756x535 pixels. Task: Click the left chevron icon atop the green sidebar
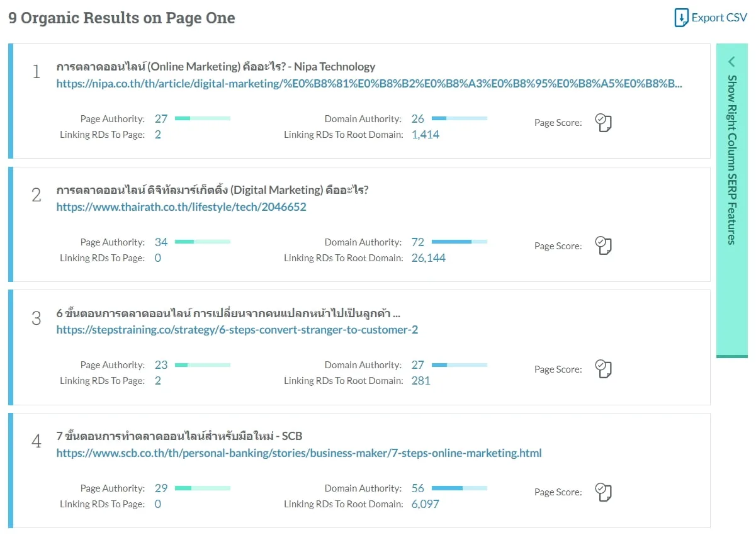click(731, 62)
